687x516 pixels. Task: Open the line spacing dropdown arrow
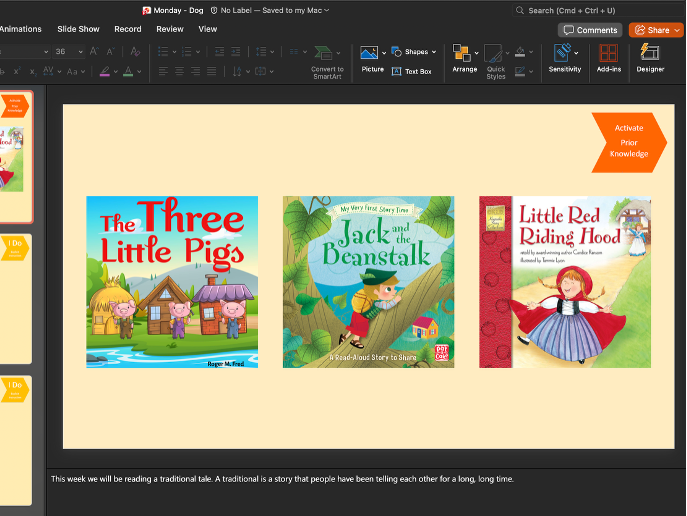click(272, 52)
